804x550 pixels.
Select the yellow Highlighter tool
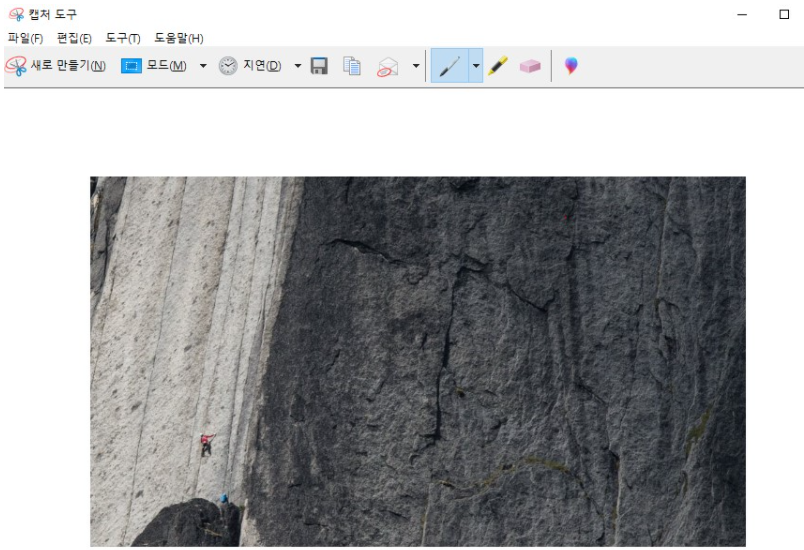tap(497, 66)
